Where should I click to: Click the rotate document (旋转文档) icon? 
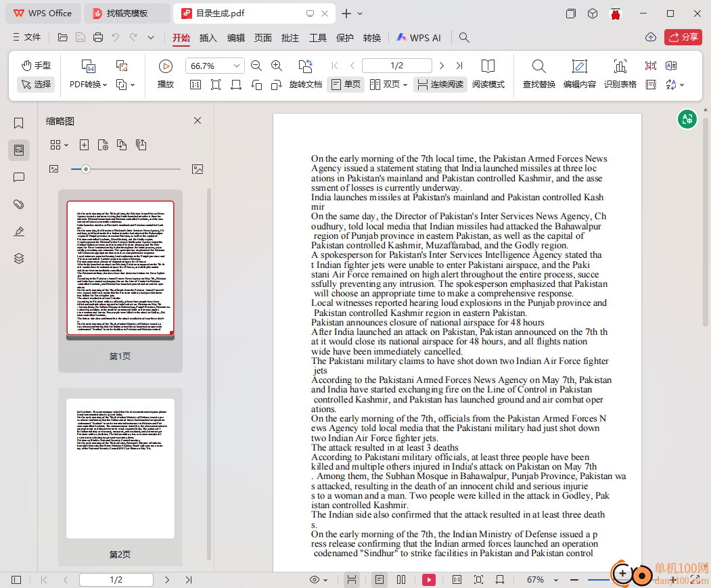[306, 66]
